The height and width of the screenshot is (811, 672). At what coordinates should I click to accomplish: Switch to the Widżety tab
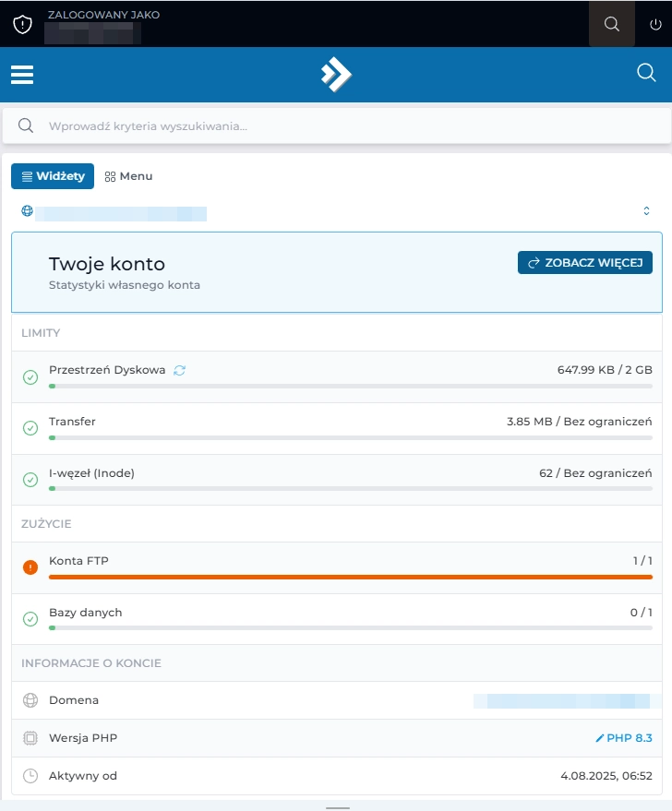tap(52, 175)
